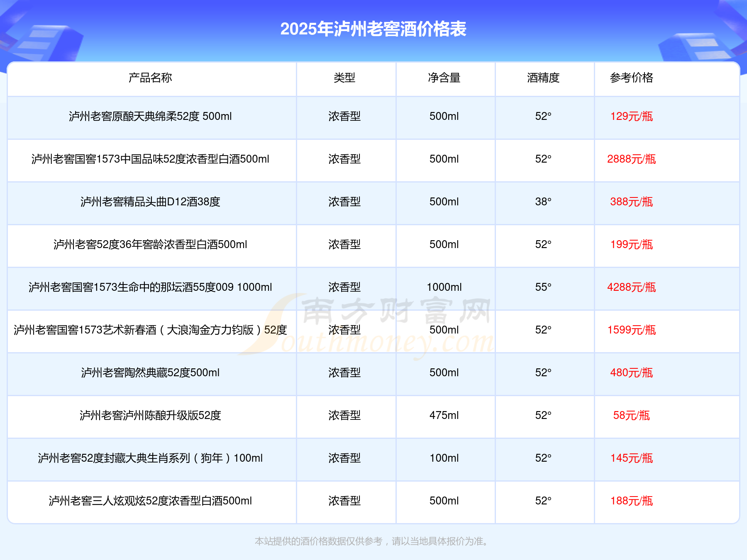Click 500ml net content in the 原酿天典绵柔 row
Viewport: 747px width, 560px height.
[444, 116]
